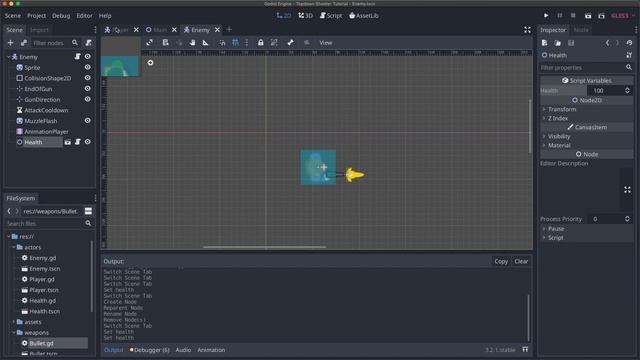Open the Health node's scene in the editor

pyautogui.click(x=68, y=142)
